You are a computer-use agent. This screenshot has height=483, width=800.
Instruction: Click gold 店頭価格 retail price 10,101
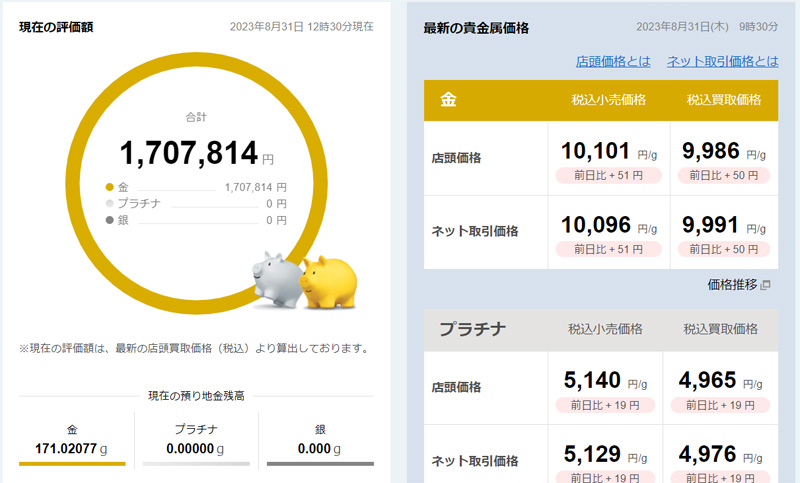click(x=595, y=151)
